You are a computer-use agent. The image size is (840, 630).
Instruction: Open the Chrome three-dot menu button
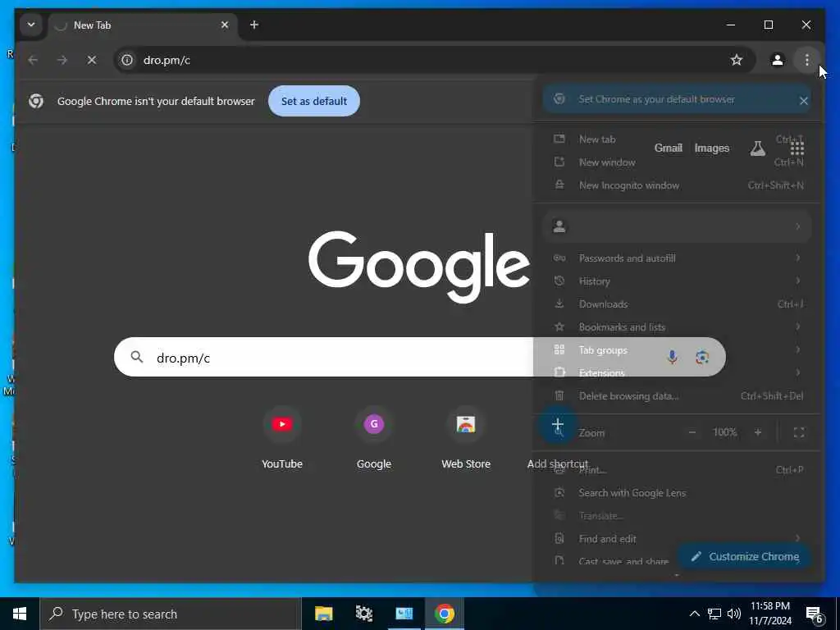tap(807, 60)
